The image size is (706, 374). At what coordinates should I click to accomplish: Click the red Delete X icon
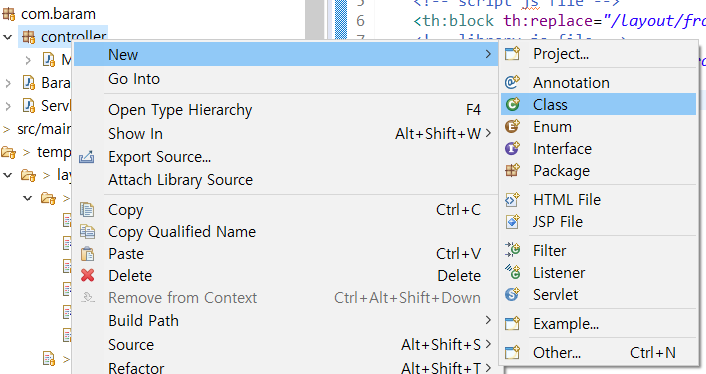point(87,275)
